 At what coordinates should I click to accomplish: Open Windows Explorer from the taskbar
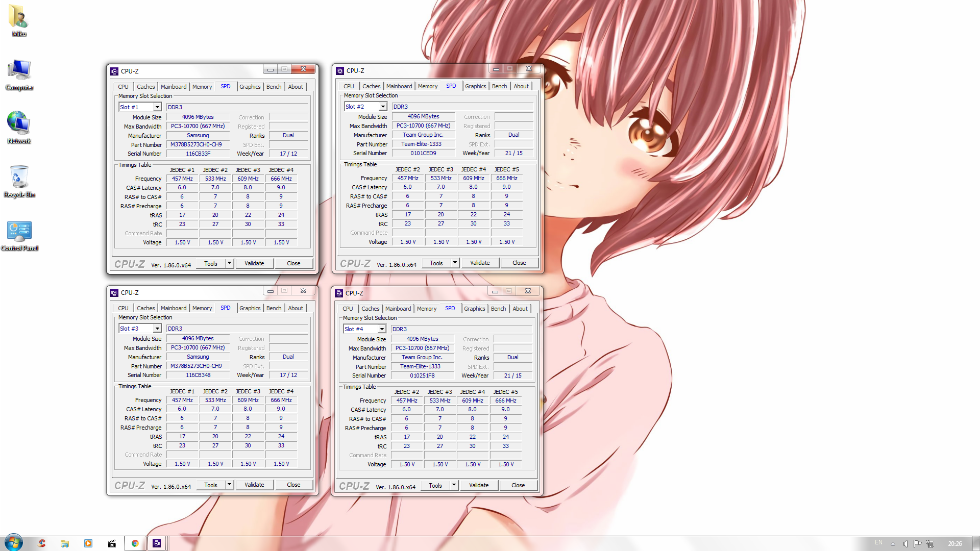(x=65, y=543)
